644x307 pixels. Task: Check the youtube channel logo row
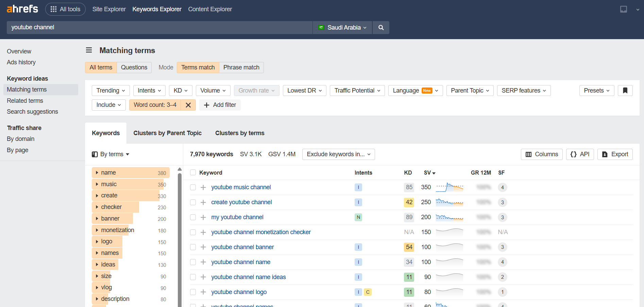pyautogui.click(x=193, y=292)
